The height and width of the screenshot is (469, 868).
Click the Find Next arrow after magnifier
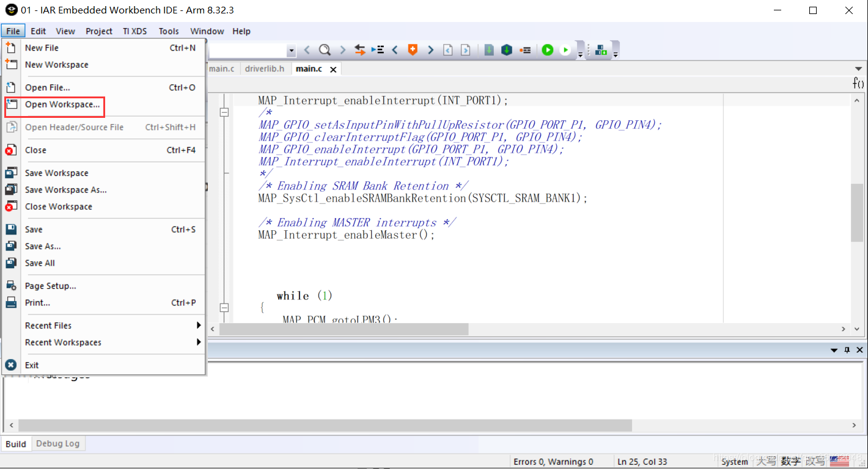342,50
